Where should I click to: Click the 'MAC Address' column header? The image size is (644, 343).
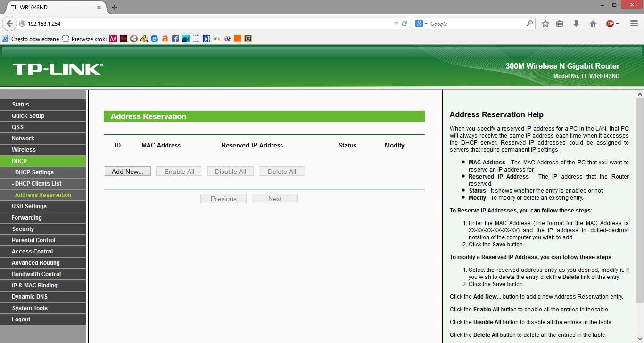(x=161, y=146)
